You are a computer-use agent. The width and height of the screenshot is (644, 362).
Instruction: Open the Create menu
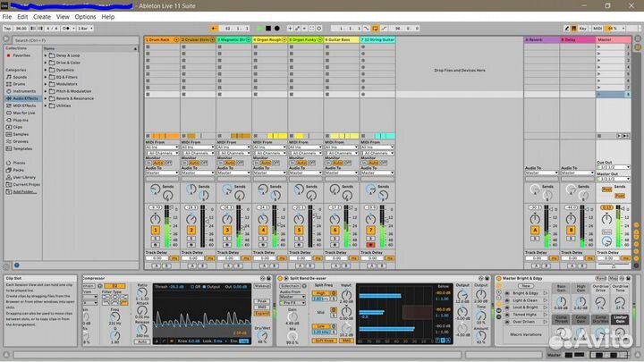[42, 16]
